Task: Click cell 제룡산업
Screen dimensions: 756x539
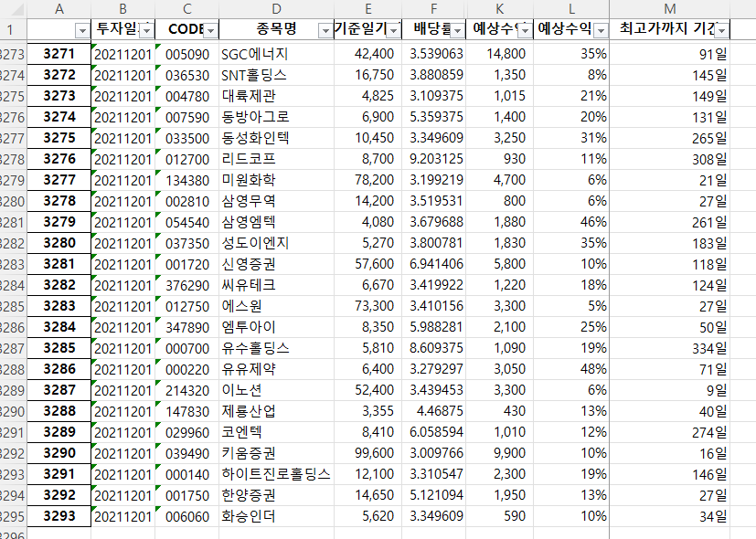Action: click(x=276, y=411)
